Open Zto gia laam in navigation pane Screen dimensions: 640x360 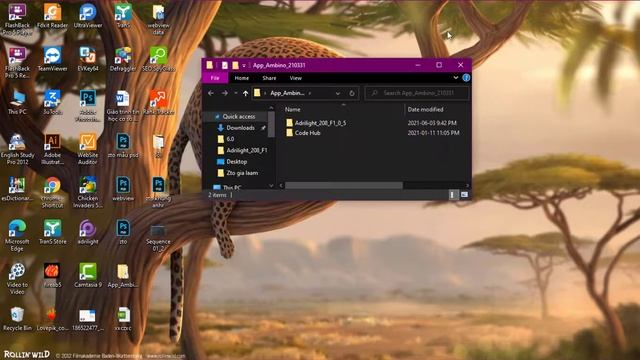pyautogui.click(x=242, y=173)
